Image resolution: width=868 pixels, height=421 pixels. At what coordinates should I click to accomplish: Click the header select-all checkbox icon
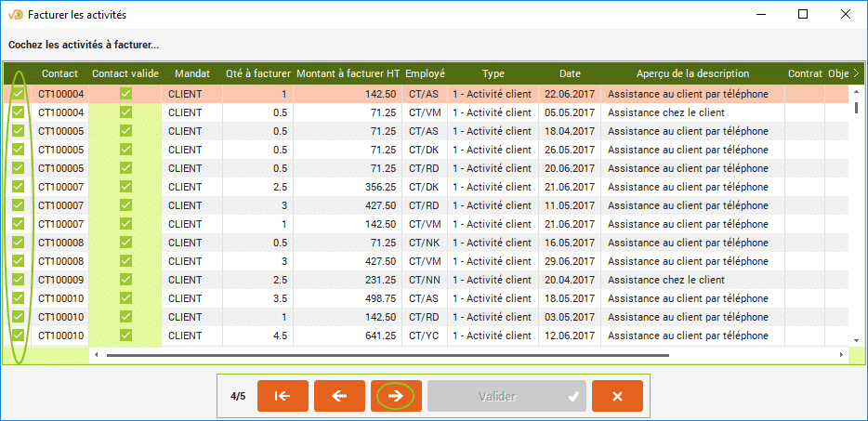point(18,73)
